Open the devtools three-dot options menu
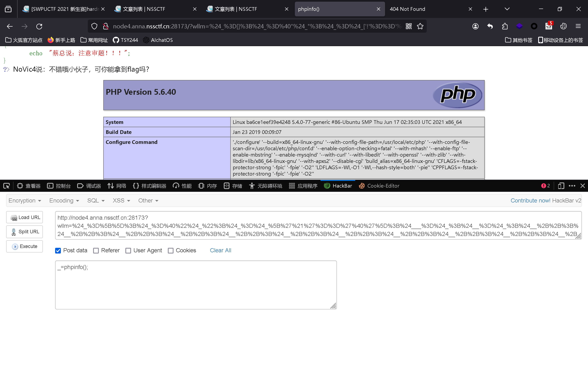Image resolution: width=588 pixels, height=367 pixels. click(572, 186)
